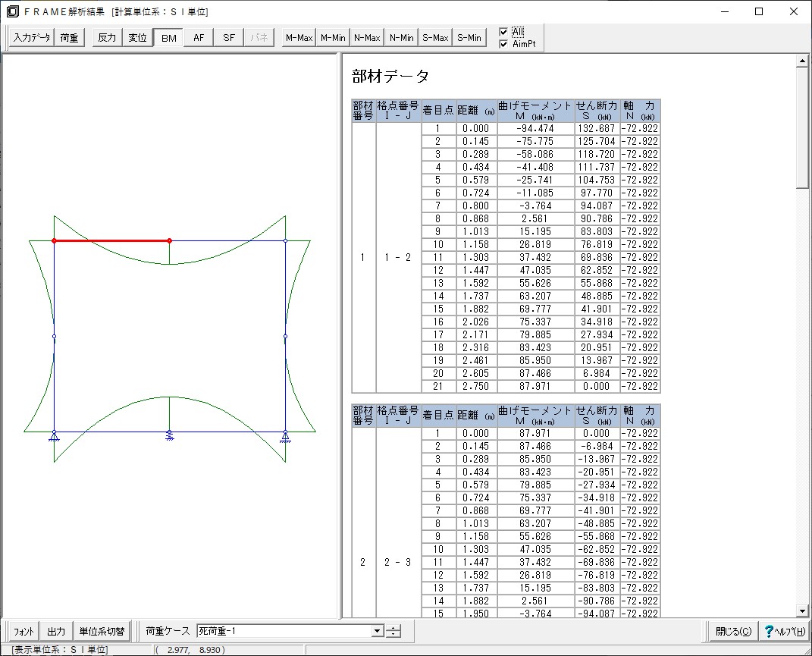812x656 pixels.
Task: Select the BM bending moment view
Action: pyautogui.click(x=168, y=38)
